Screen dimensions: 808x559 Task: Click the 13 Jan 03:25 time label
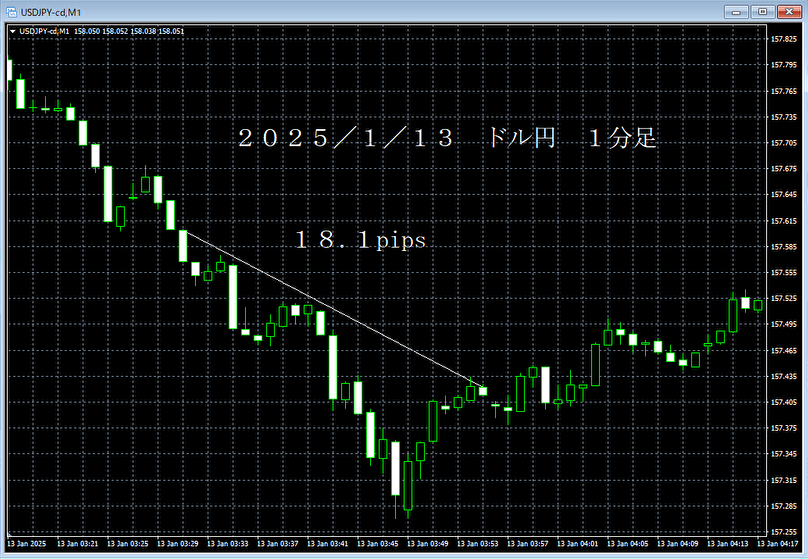127,544
